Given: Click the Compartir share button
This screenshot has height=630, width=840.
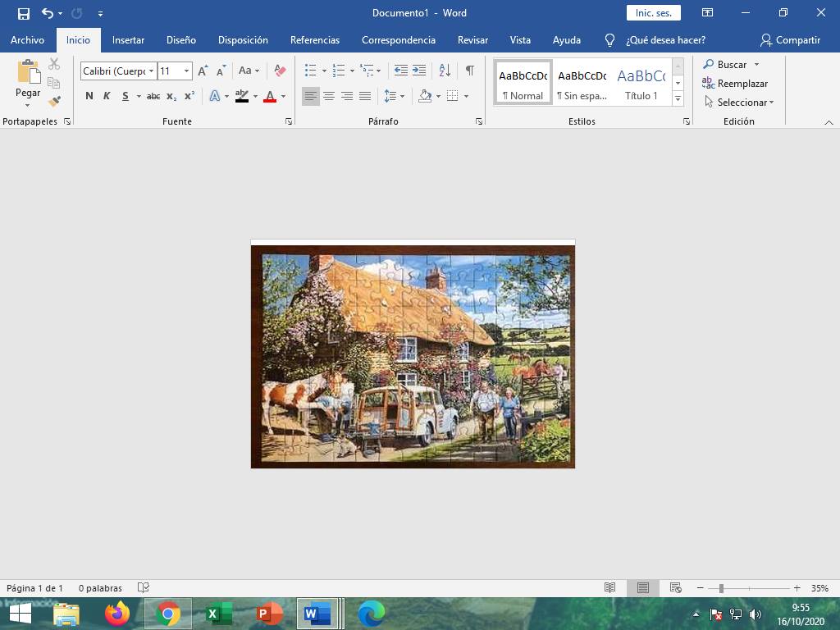Looking at the screenshot, I should (x=789, y=40).
